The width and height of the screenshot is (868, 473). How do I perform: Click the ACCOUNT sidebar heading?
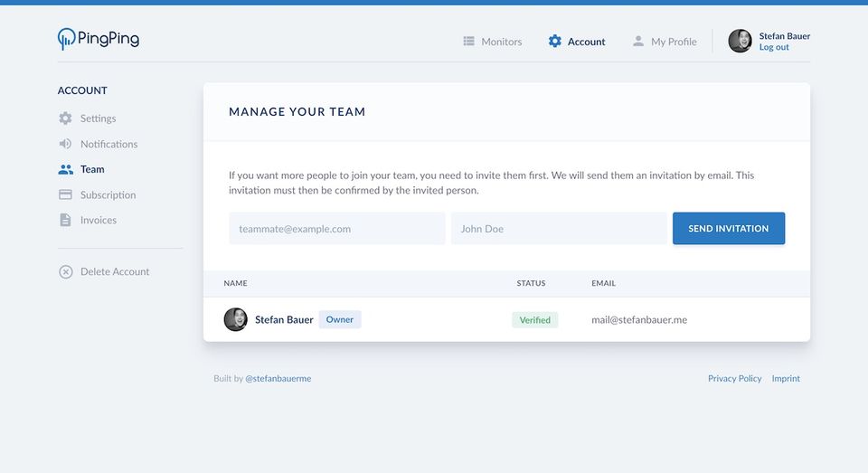coord(82,90)
